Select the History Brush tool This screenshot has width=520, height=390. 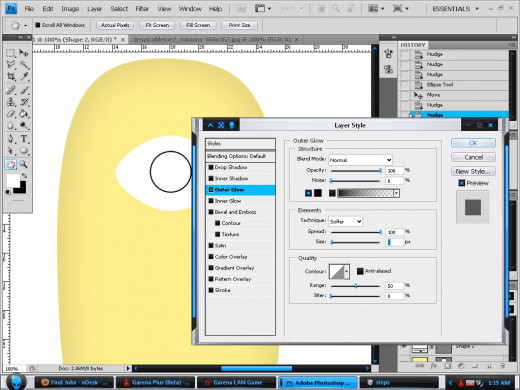coord(24,102)
